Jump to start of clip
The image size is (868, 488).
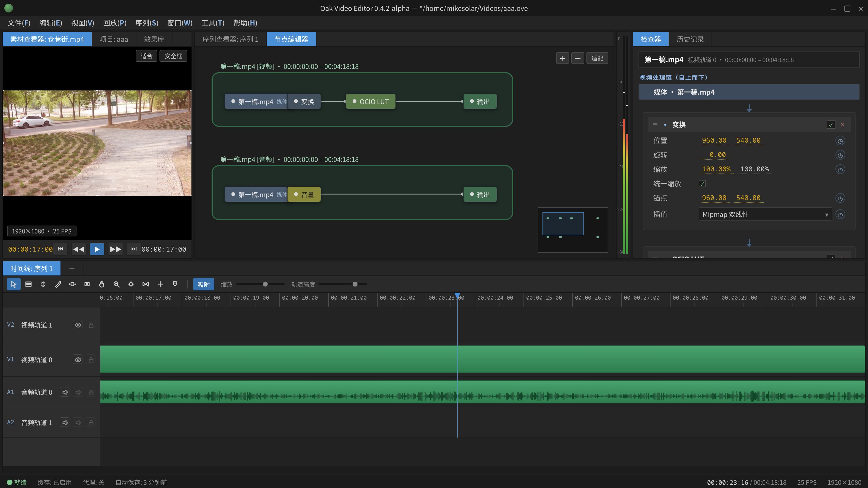60,249
